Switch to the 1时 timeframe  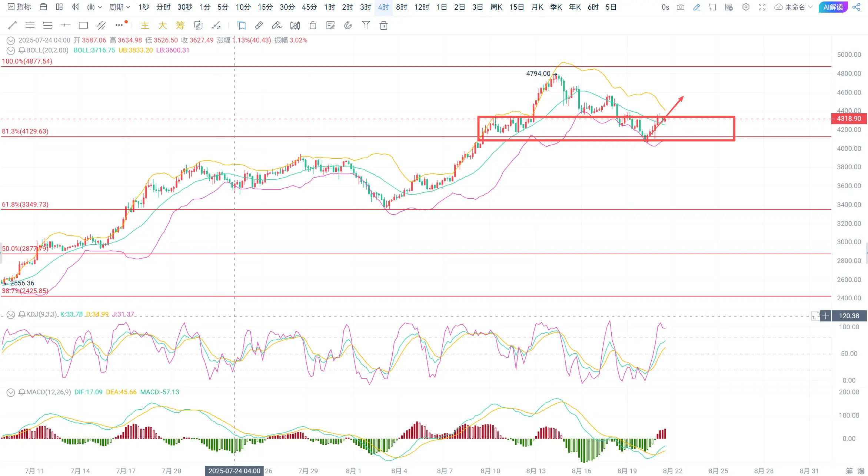pos(329,7)
